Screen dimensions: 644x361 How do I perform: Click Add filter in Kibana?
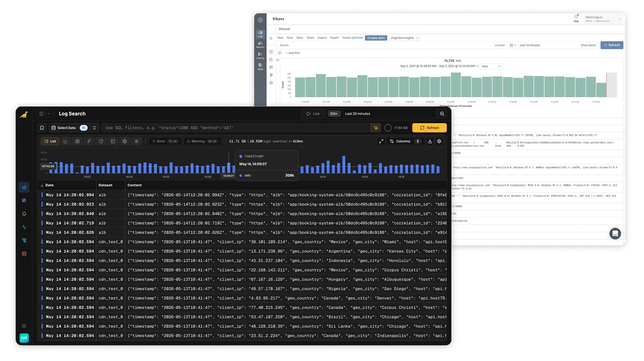293,53
